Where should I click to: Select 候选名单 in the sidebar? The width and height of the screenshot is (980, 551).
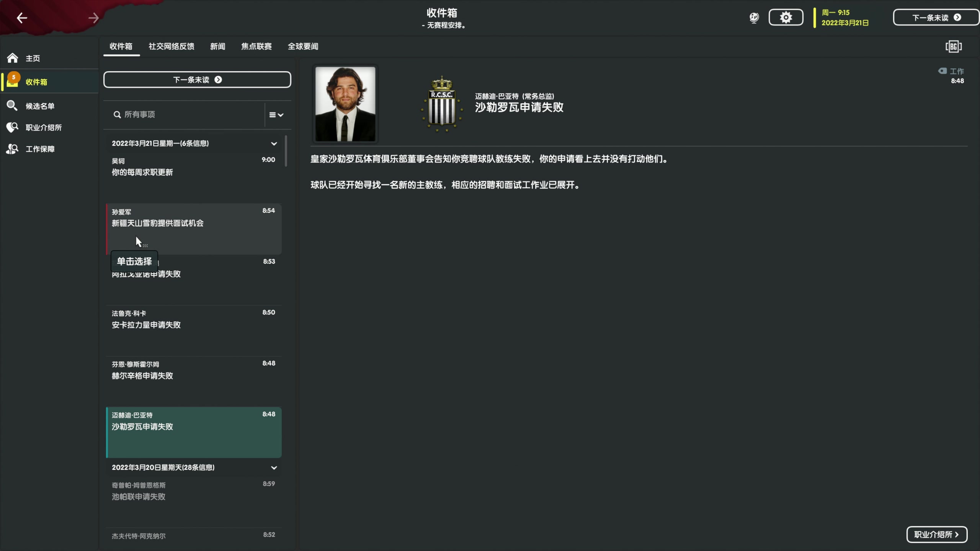click(49, 106)
